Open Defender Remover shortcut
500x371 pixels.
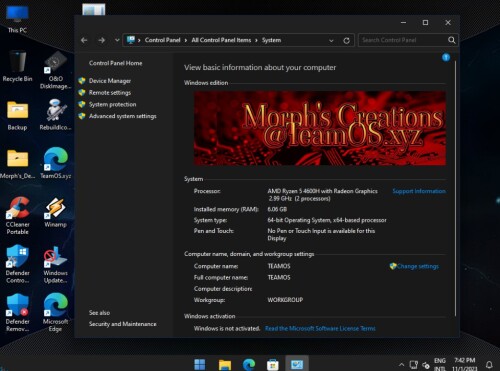click(17, 313)
